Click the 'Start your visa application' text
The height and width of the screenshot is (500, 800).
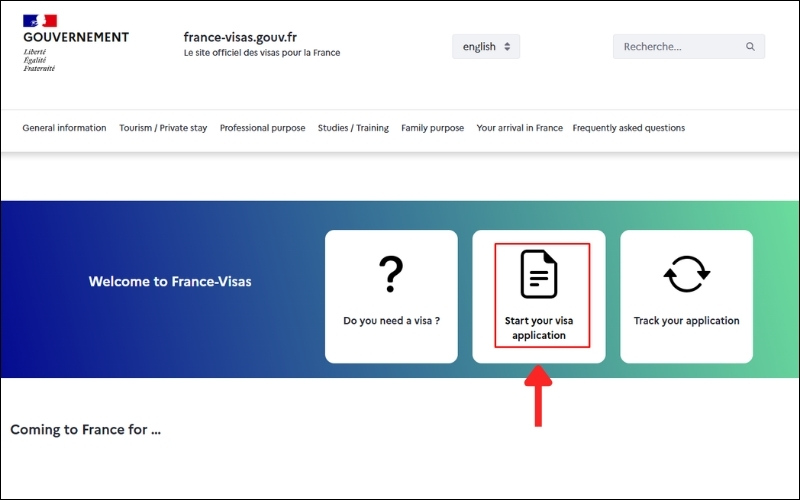tap(539, 328)
